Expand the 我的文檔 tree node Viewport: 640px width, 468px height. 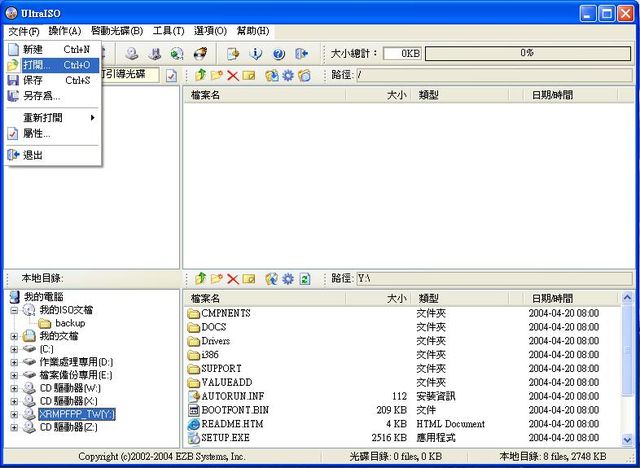pyautogui.click(x=14, y=337)
